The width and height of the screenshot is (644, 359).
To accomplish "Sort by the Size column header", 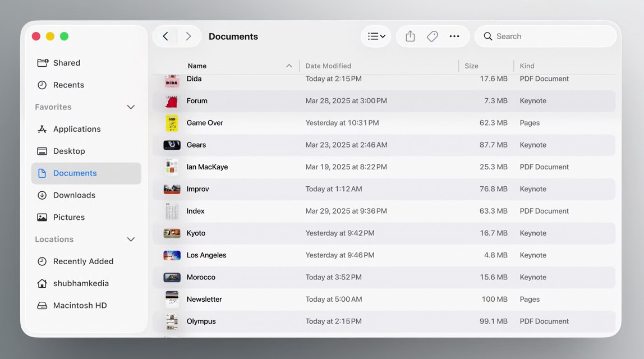I will [471, 66].
